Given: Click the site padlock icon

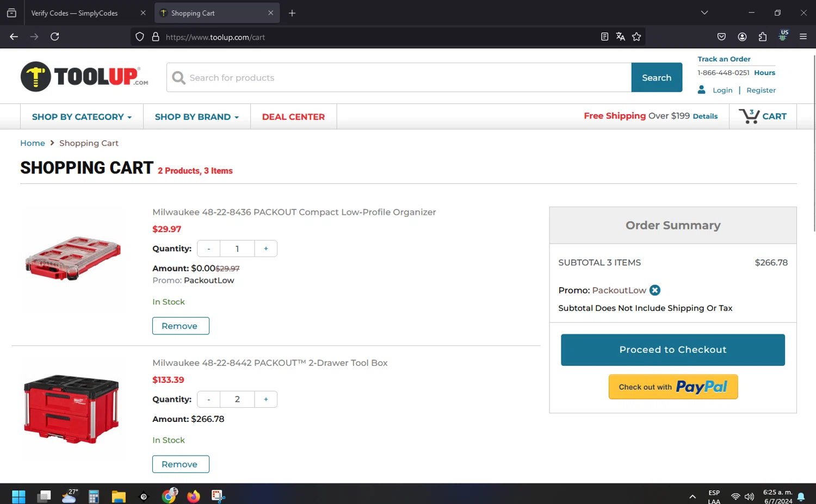Looking at the screenshot, I should [x=156, y=37].
